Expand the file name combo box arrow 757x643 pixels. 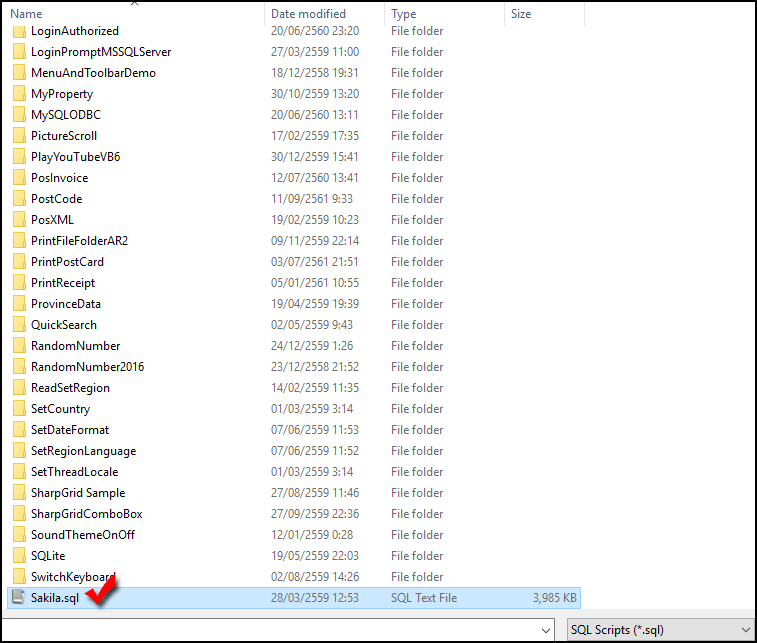546,630
